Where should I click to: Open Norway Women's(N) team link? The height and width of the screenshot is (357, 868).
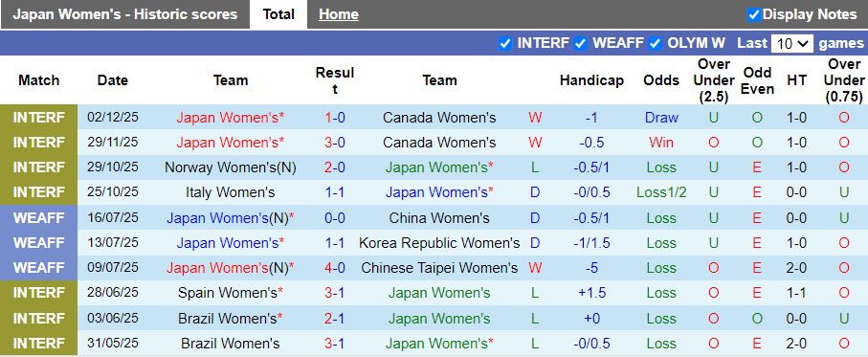tap(231, 167)
